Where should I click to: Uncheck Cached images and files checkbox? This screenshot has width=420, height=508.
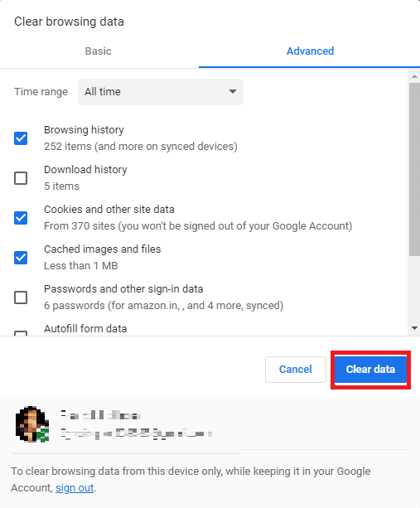click(21, 258)
